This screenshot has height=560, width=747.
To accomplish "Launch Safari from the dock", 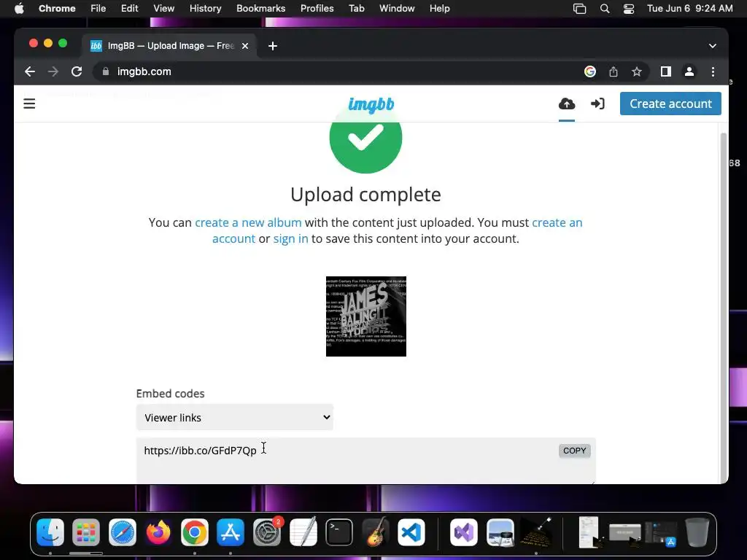I will click(x=123, y=532).
